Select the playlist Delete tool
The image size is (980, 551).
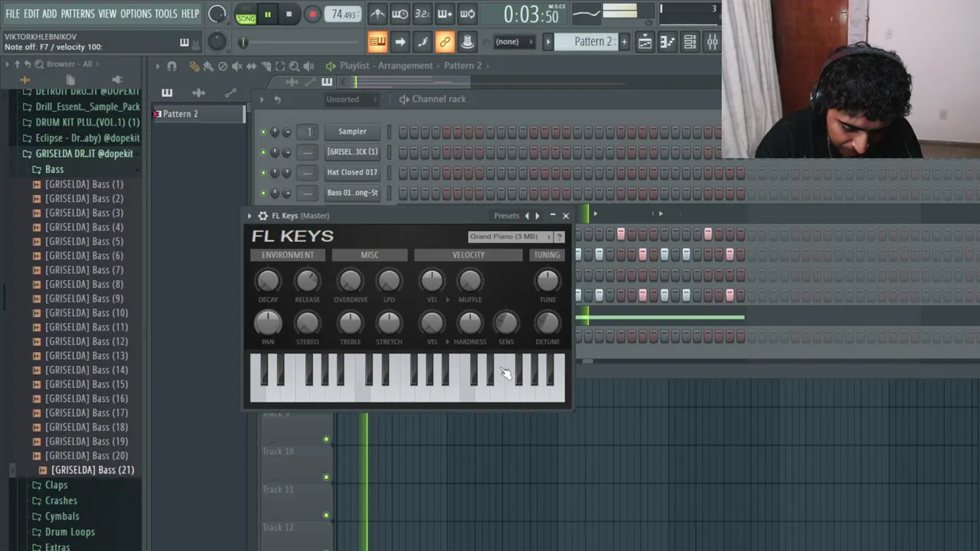click(x=223, y=67)
